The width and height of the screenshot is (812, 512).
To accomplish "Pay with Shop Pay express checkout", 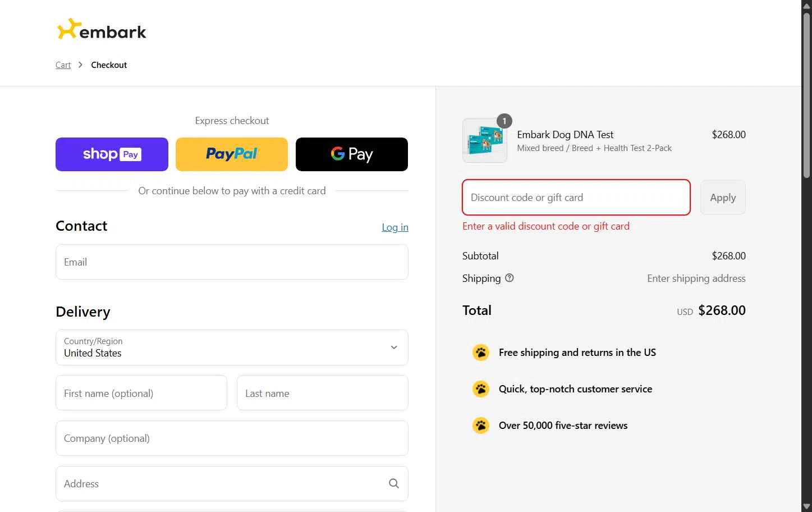I will (112, 154).
